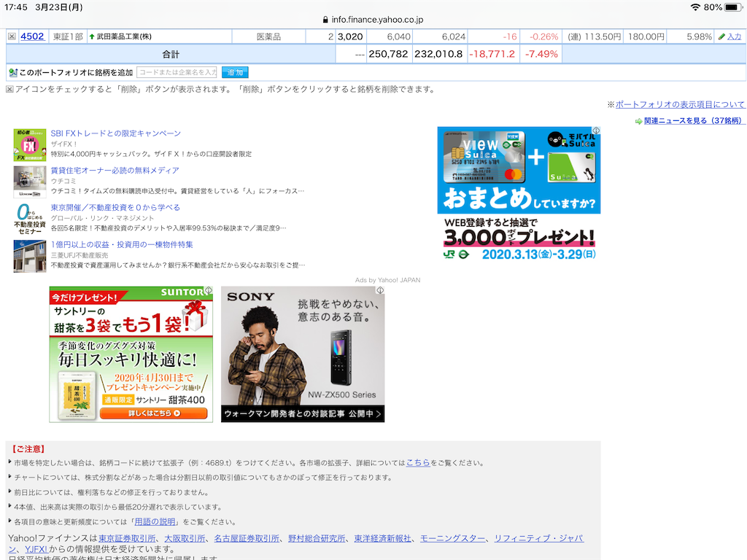Click ad info icon on Suntory banner

click(x=209, y=290)
